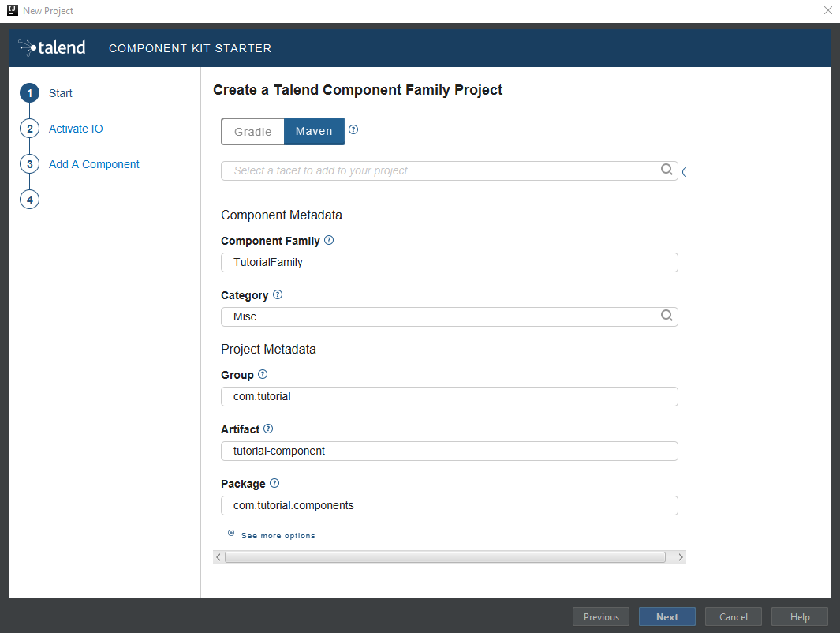Viewport: 840px width, 633px height.
Task: Click the horizontal scrollbar thumb
Action: point(445,557)
